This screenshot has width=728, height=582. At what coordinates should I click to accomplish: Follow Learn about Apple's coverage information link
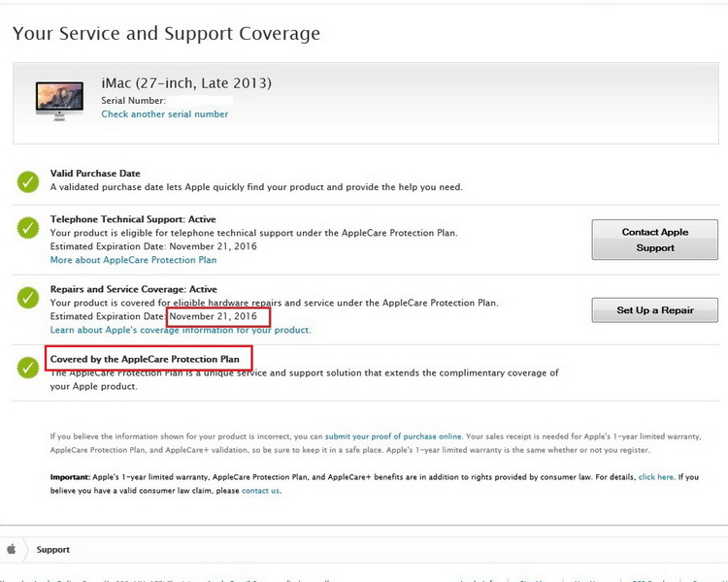click(x=180, y=330)
